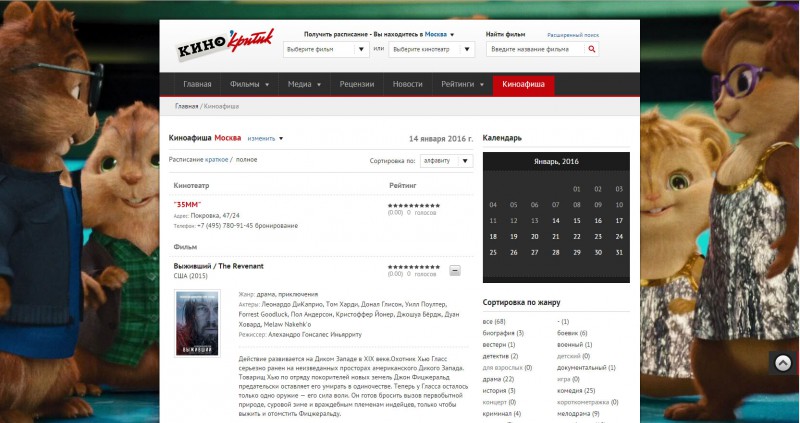Viewport: 800px width, 423px height.
Task: Select January 17 in the calendar
Action: pos(619,221)
